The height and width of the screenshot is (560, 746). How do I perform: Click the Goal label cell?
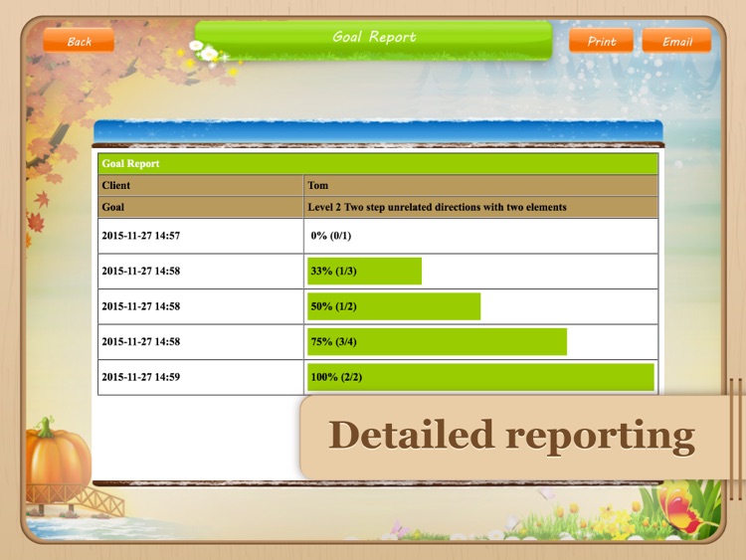200,207
